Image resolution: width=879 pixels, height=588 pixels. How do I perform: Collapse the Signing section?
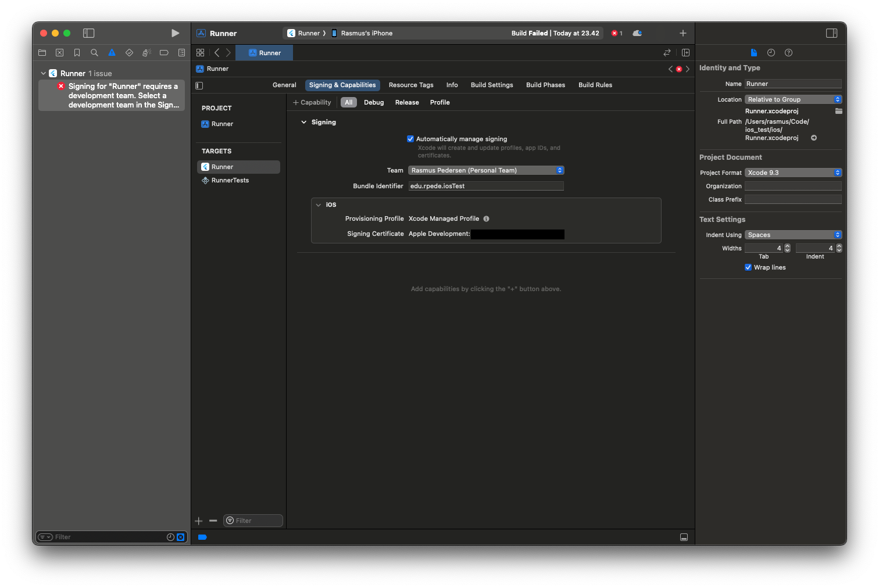click(x=303, y=122)
